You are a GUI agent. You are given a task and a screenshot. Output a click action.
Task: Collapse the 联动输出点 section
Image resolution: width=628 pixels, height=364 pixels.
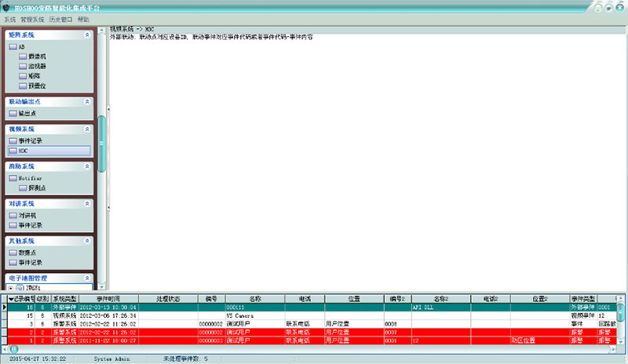(x=87, y=102)
